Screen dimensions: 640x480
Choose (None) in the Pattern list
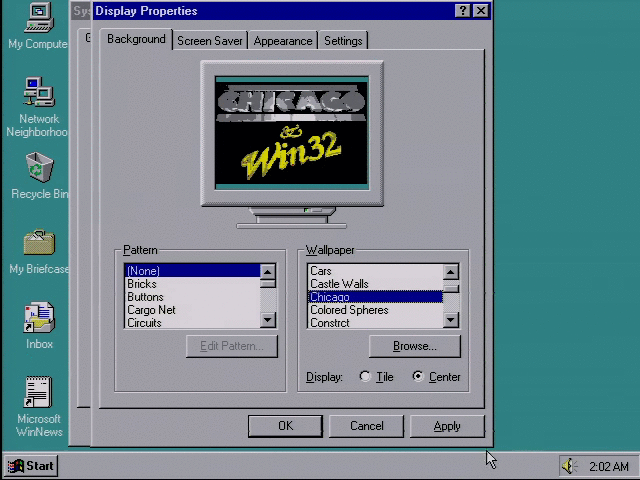click(192, 271)
